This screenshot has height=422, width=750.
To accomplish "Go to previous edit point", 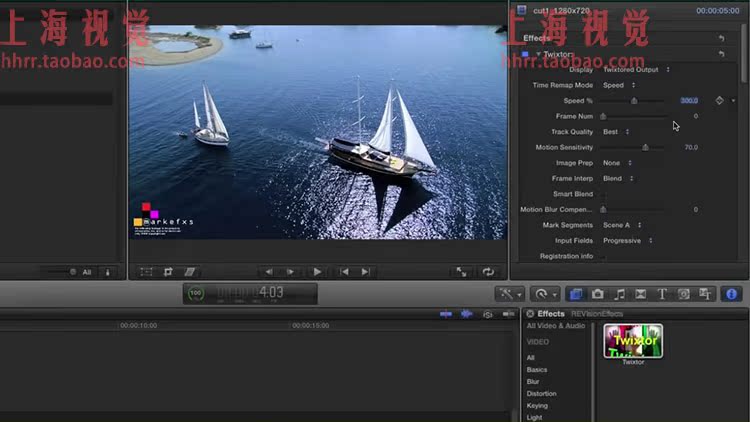I will 344,272.
